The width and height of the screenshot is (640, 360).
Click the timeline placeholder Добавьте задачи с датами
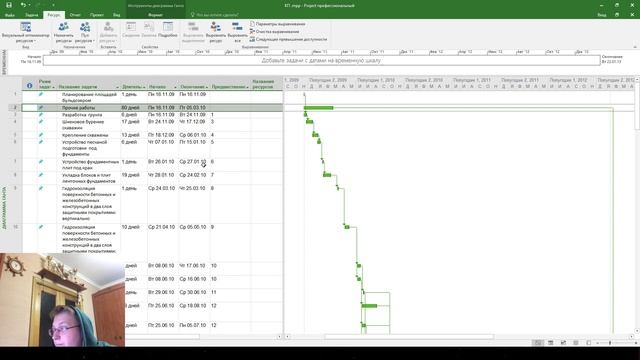pyautogui.click(x=321, y=60)
